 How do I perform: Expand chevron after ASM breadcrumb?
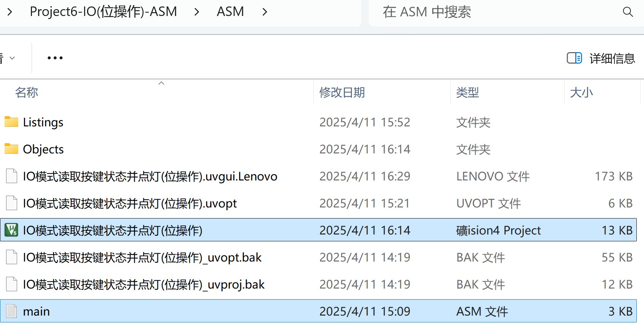(265, 12)
